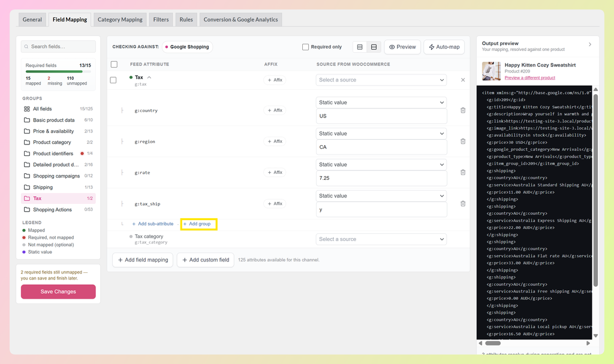Click the sweatshirt product thumbnail
The width and height of the screenshot is (614, 364).
tap(492, 71)
